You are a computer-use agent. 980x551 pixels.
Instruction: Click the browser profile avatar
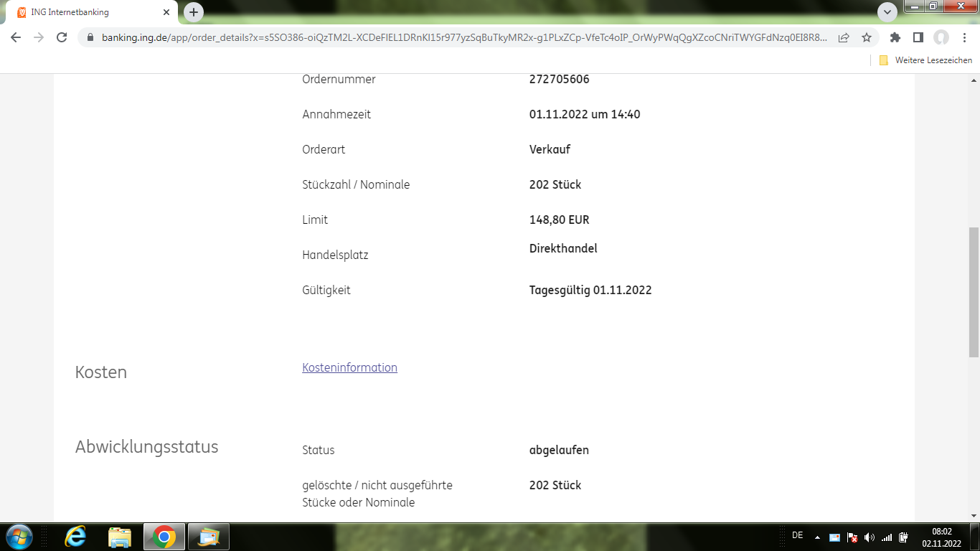point(941,37)
